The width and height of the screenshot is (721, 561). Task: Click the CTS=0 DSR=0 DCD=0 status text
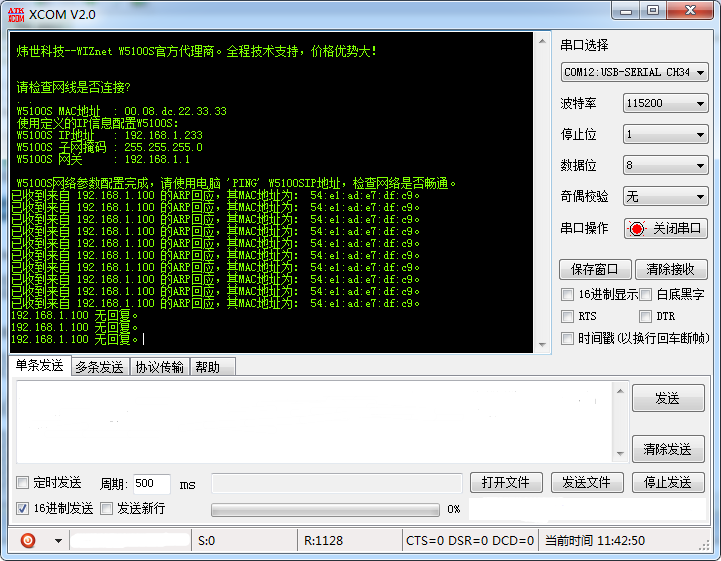470,541
